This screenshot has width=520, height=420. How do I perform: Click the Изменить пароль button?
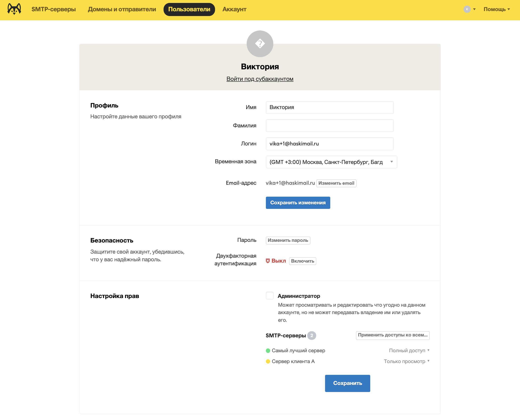pyautogui.click(x=288, y=240)
